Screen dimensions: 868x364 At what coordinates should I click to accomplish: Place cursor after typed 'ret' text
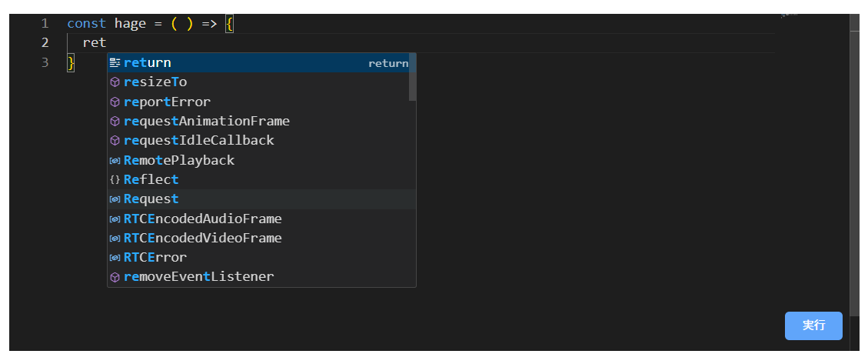(x=107, y=43)
